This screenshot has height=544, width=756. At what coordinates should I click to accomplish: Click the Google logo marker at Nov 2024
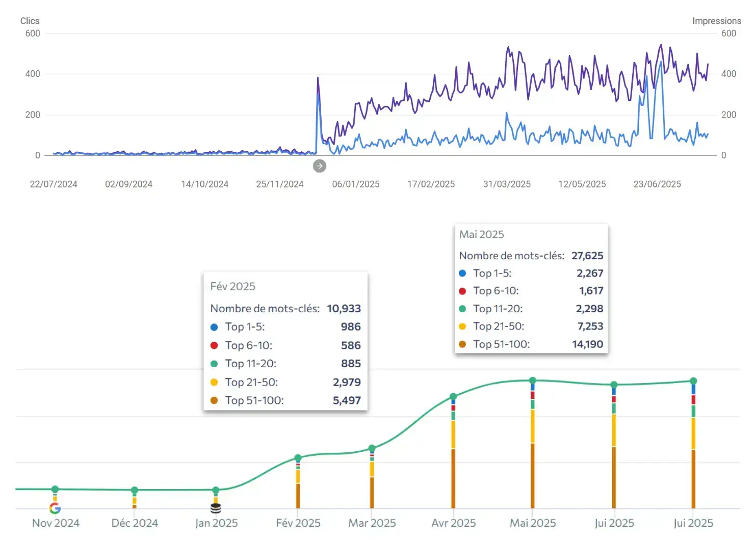(x=55, y=508)
